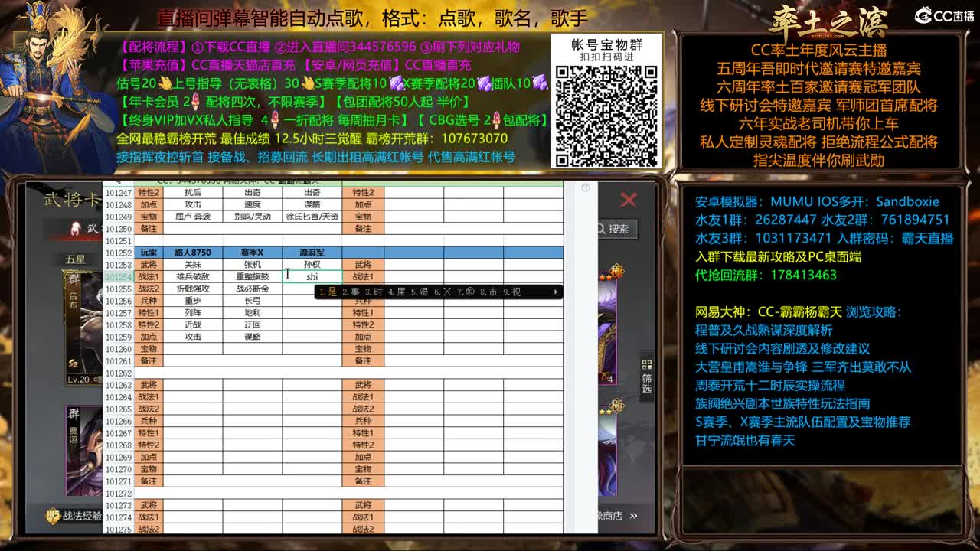Choose IME candidate 9.视

click(x=511, y=292)
